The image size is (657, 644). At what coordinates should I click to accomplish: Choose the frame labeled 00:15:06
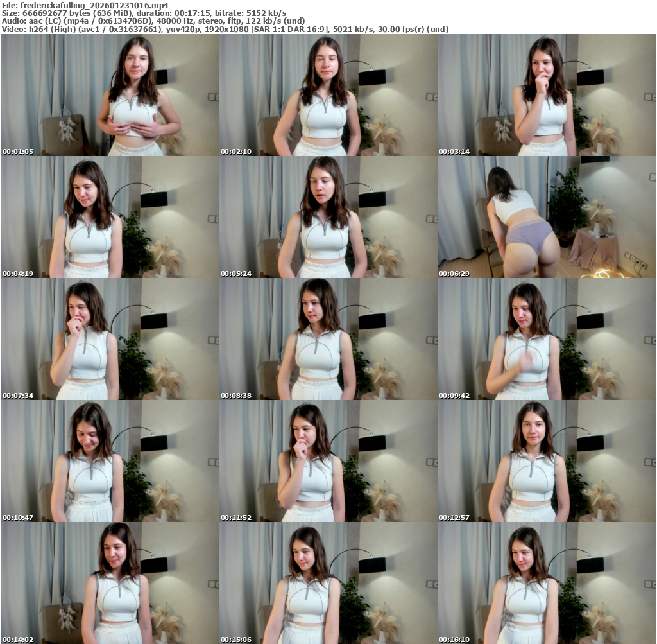328,583
